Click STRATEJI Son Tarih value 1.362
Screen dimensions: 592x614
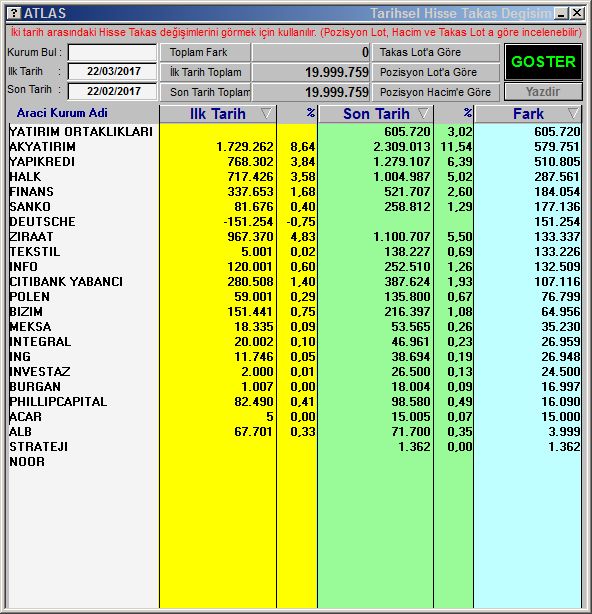pyautogui.click(x=414, y=447)
